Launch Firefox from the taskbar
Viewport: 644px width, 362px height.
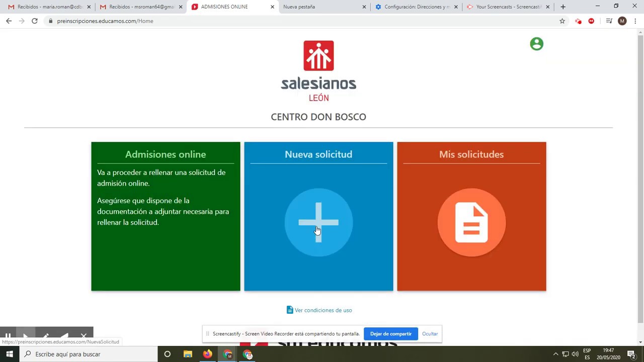tap(208, 354)
